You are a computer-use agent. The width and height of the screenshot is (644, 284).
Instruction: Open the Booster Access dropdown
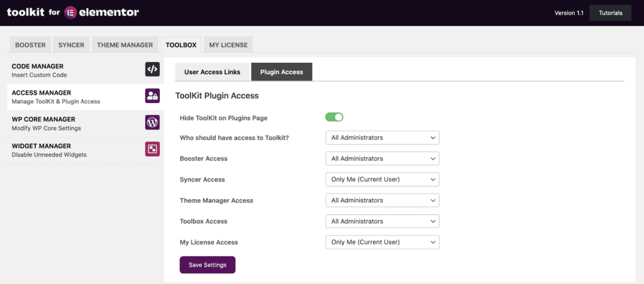click(x=382, y=158)
